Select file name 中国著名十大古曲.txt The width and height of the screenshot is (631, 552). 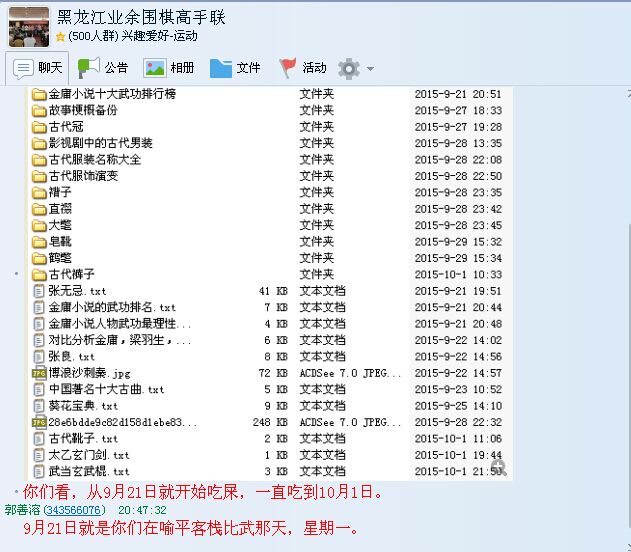click(x=106, y=389)
